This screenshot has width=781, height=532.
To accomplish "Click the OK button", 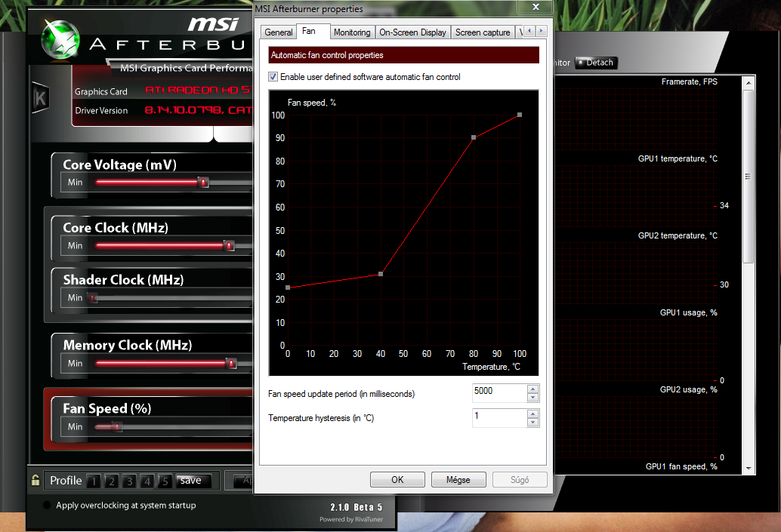I will [x=397, y=480].
